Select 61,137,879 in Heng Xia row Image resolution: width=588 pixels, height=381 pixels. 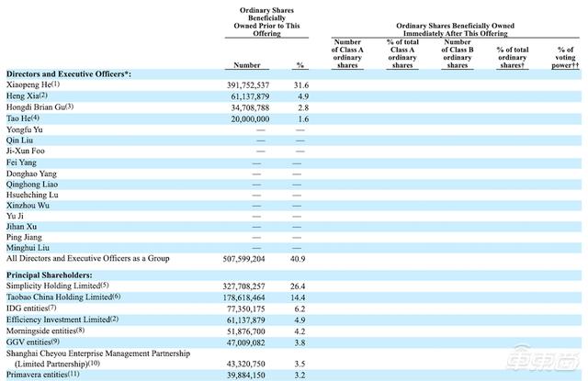point(250,96)
